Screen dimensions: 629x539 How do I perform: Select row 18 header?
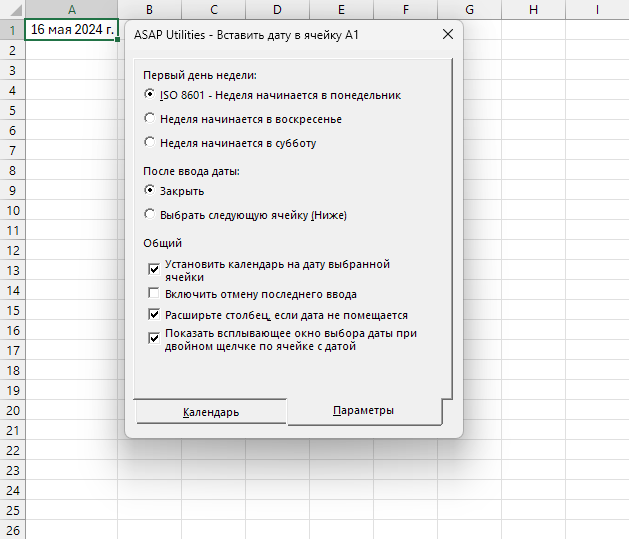tap(12, 370)
